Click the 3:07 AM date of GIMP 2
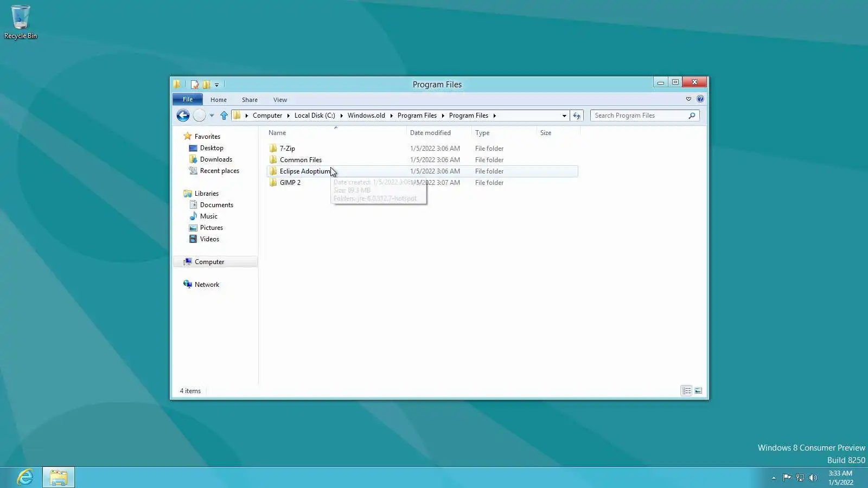This screenshot has height=488, width=868. [x=435, y=183]
